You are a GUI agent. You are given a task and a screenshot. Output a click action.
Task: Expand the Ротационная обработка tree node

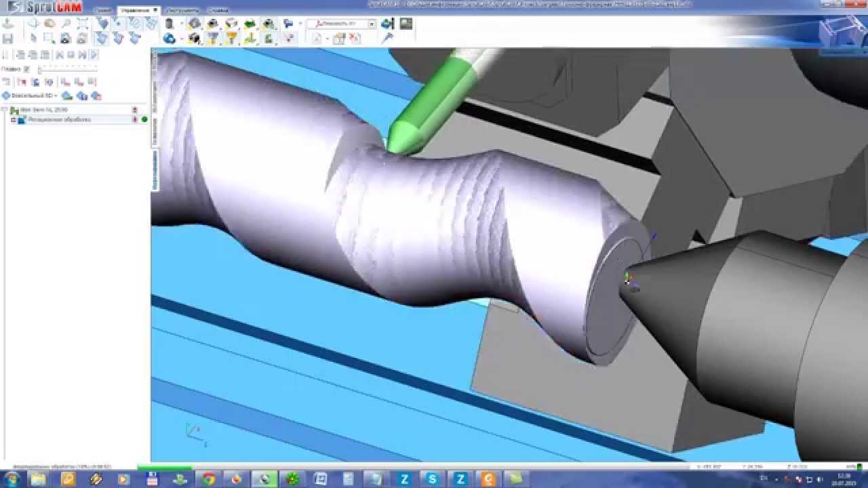pos(13,119)
